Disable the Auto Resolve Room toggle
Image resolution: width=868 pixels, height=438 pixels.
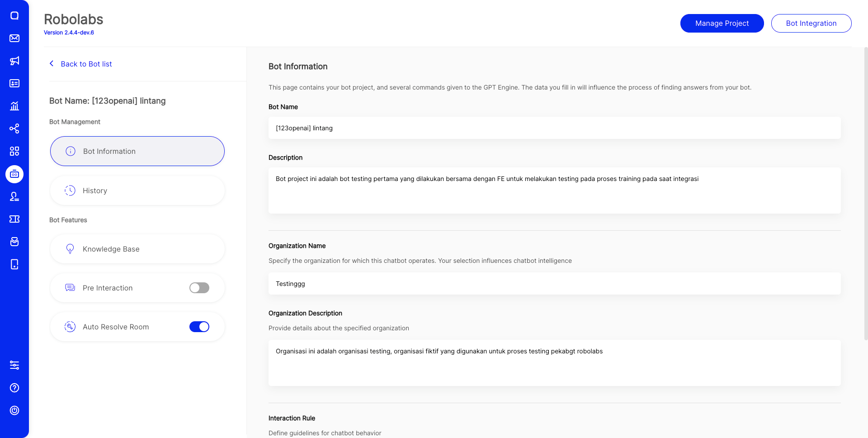(x=199, y=327)
